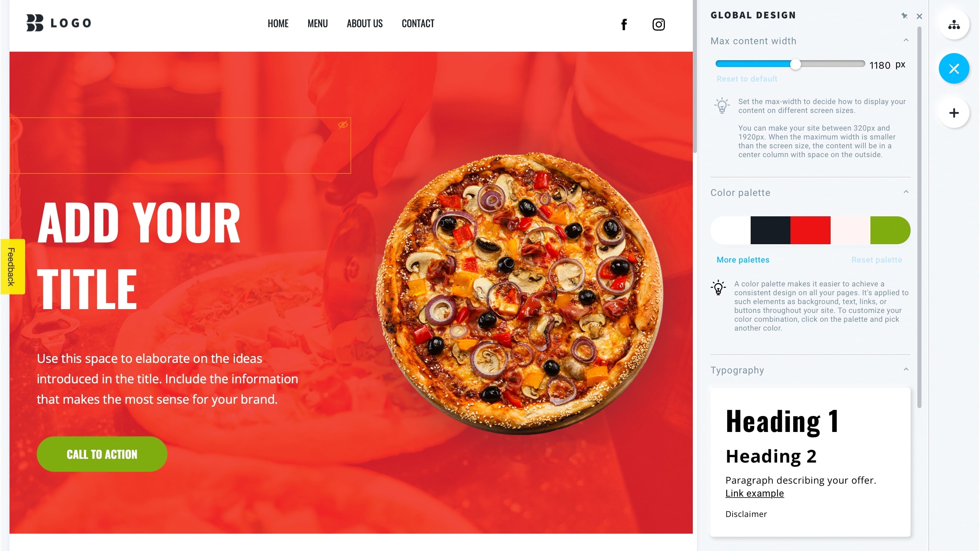Collapse the Max content width section

tap(906, 40)
